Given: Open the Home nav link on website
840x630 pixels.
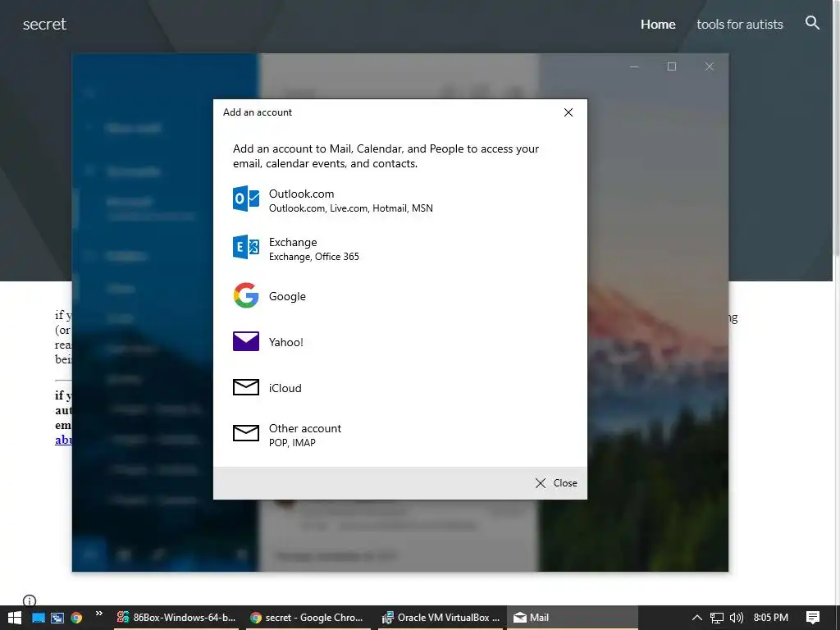Looking at the screenshot, I should (658, 24).
